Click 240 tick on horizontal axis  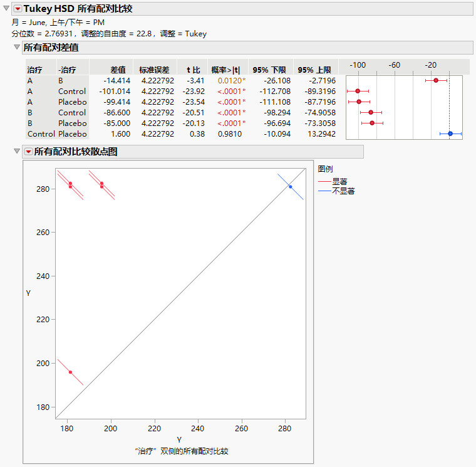[198, 428]
